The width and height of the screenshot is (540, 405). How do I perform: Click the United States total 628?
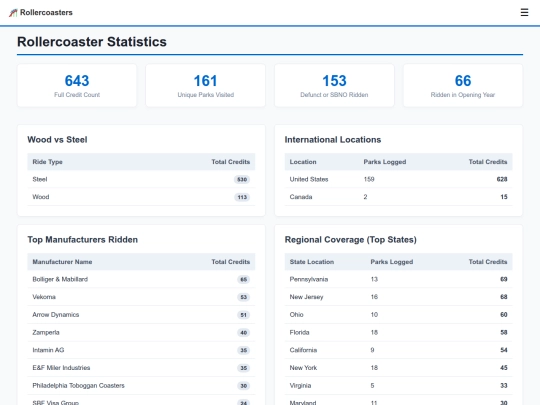point(502,179)
